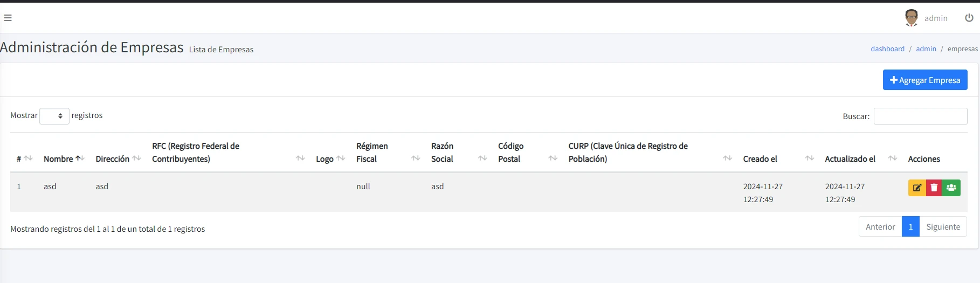Sort by Dirección column
Viewport: 980px width, 283px height.
(118, 158)
